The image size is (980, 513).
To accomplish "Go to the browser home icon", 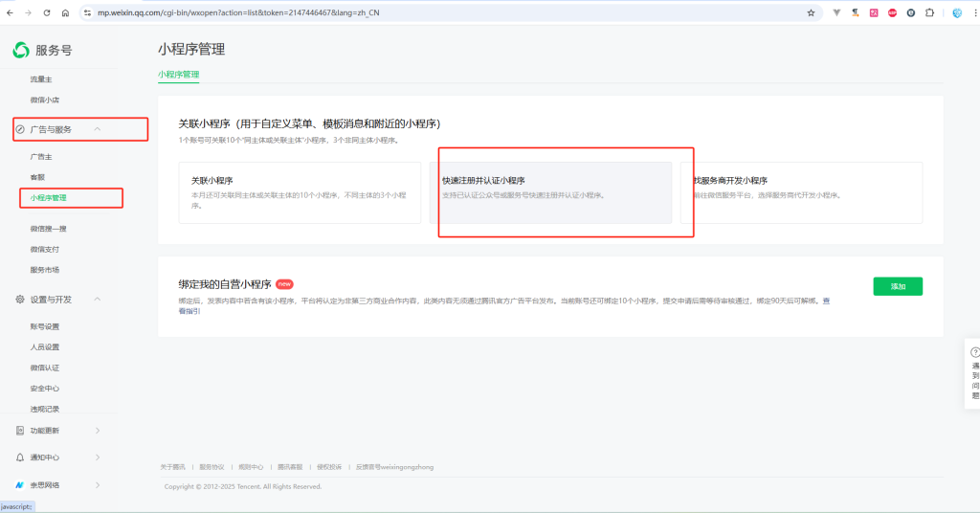I will pos(64,12).
